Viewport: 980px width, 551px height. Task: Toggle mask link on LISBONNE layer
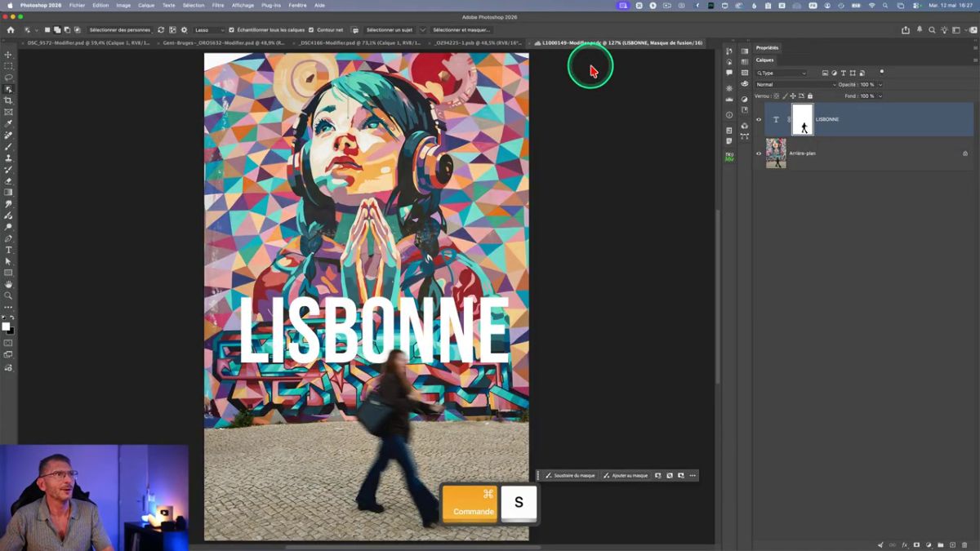[788, 120]
